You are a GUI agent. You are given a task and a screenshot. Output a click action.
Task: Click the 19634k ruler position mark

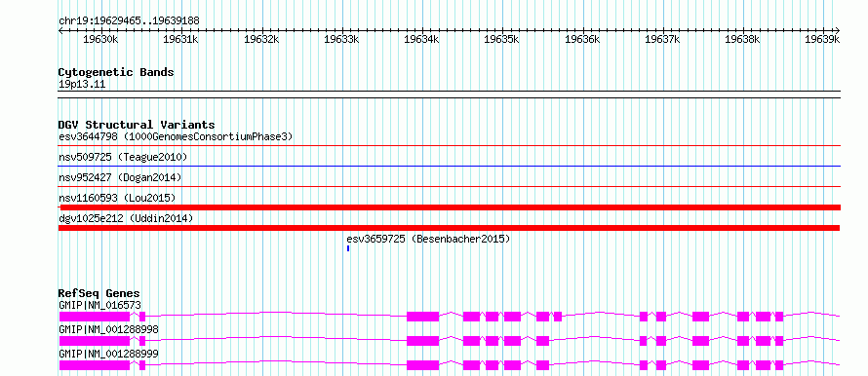422,39
